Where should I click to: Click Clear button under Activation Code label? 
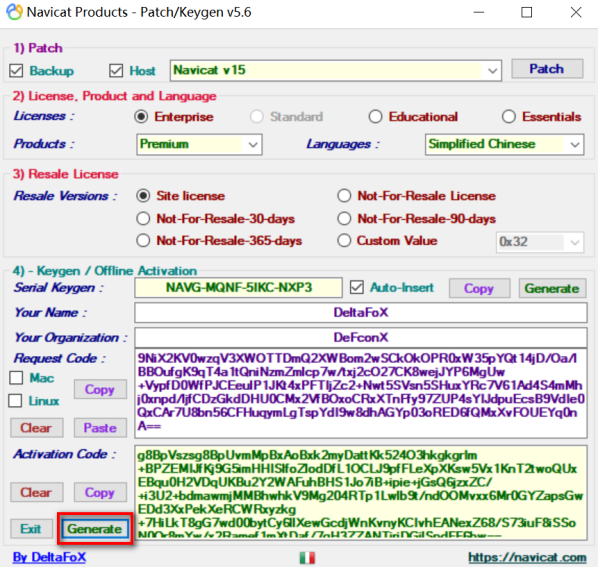(x=36, y=492)
